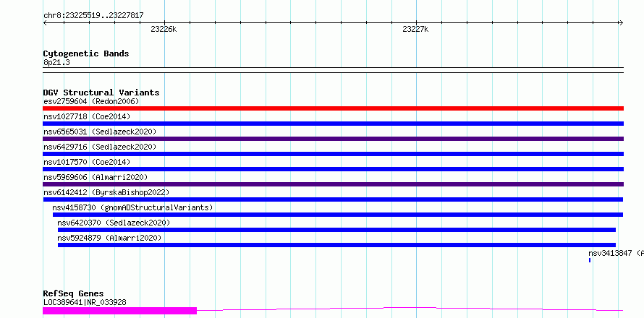This screenshot has width=644, height=318.
Task: Click the blue nsv5924879 variant bar
Action: coord(336,245)
